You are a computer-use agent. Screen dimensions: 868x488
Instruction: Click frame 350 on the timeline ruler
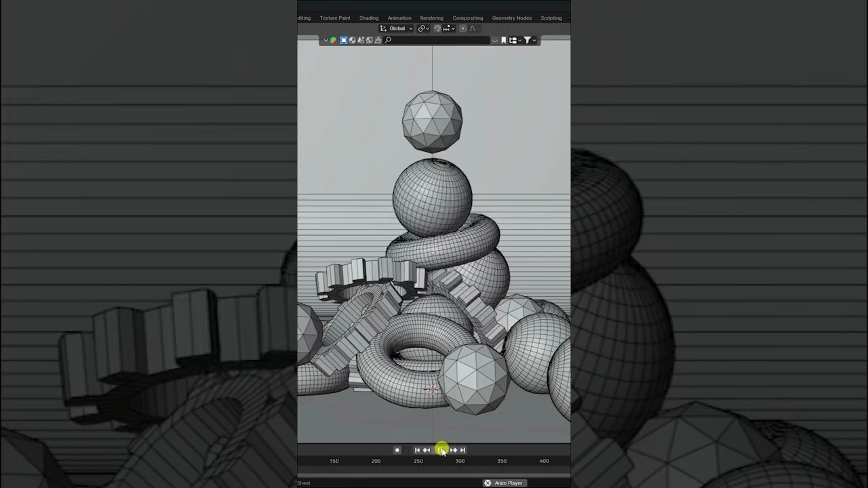502,461
